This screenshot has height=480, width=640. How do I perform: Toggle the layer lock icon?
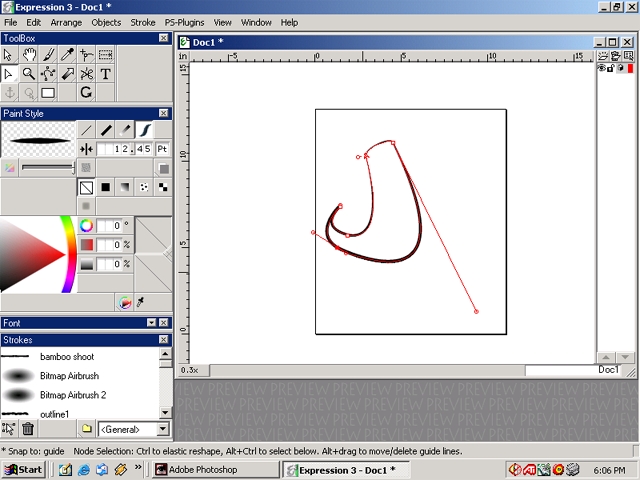pyautogui.click(x=611, y=68)
